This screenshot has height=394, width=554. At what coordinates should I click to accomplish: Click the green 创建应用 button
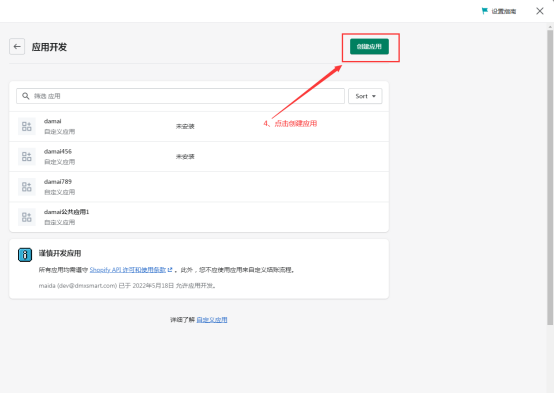pos(369,47)
